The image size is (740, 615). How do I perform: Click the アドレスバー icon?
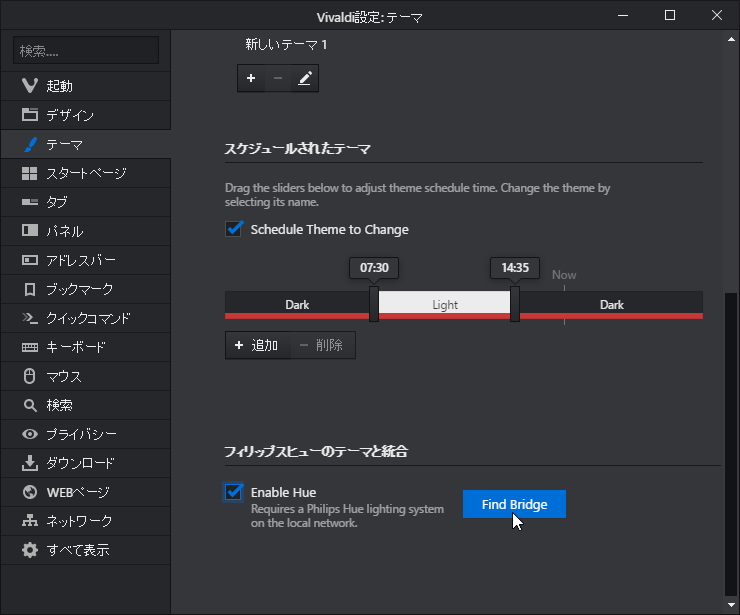pos(30,260)
